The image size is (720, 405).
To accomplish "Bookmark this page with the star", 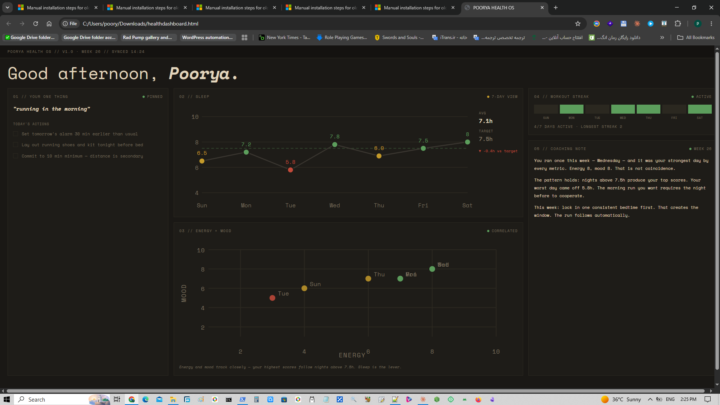I will (578, 23).
